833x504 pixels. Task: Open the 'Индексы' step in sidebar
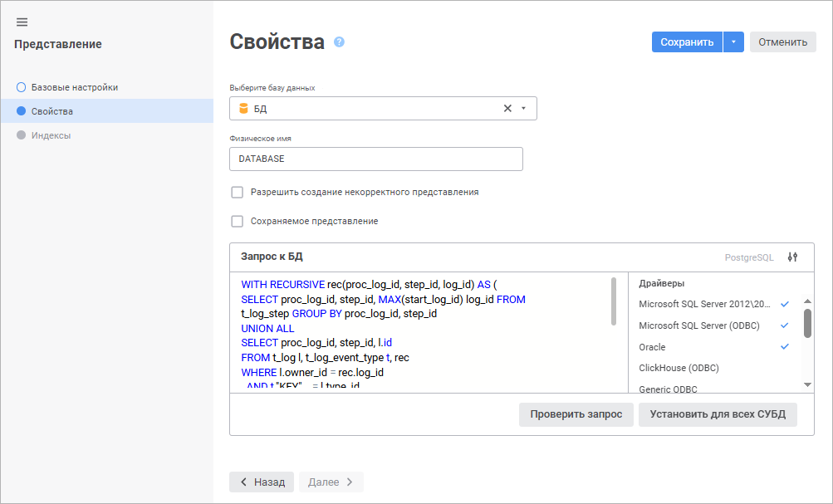[51, 135]
